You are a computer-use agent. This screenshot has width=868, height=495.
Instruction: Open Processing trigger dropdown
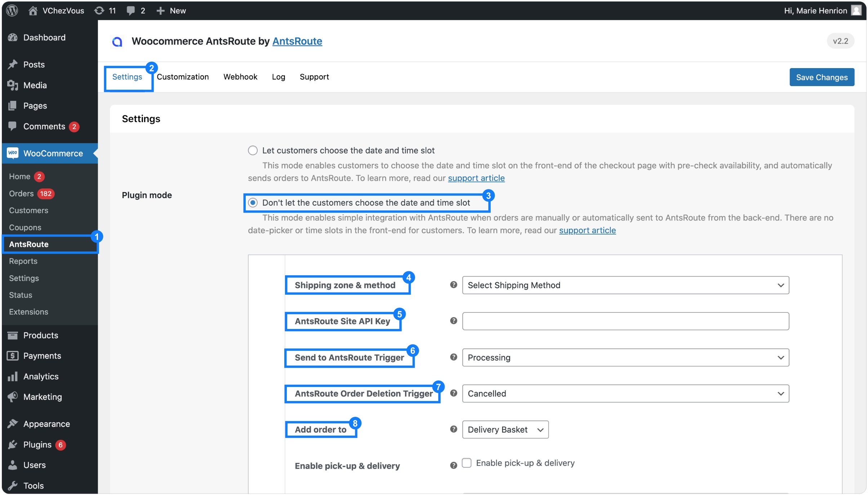626,357
